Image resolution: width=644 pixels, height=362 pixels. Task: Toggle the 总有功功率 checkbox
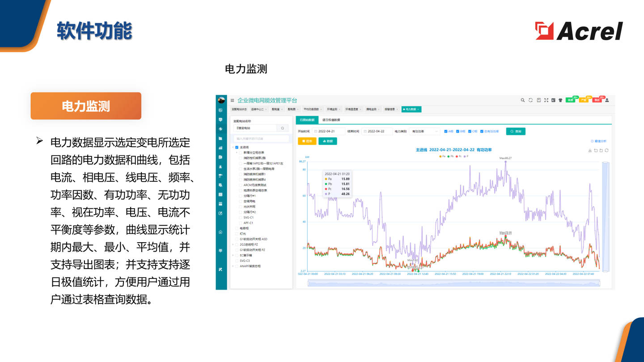click(482, 131)
